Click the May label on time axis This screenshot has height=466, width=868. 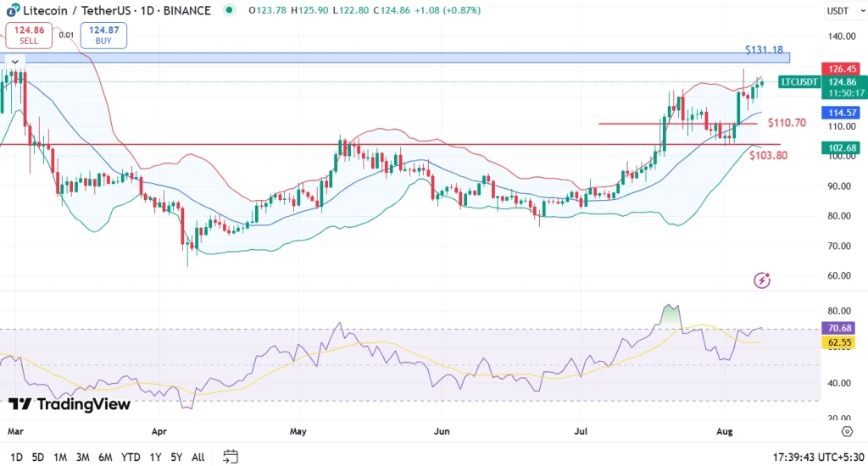(x=298, y=431)
